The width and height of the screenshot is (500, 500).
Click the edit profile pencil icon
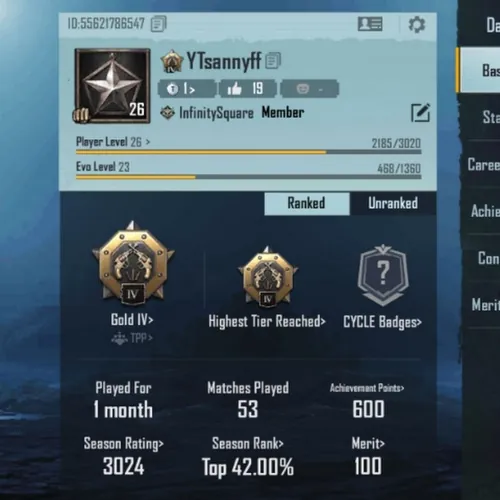(x=421, y=113)
